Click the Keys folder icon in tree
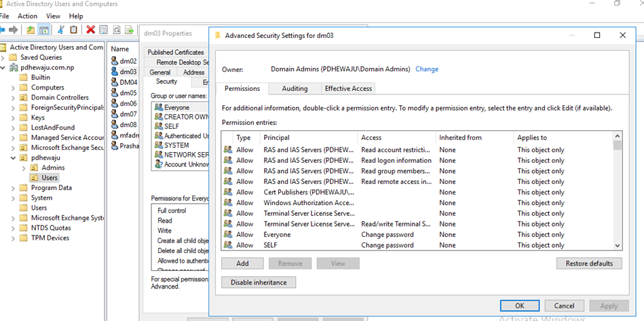This screenshot has height=321, width=644. (24, 117)
